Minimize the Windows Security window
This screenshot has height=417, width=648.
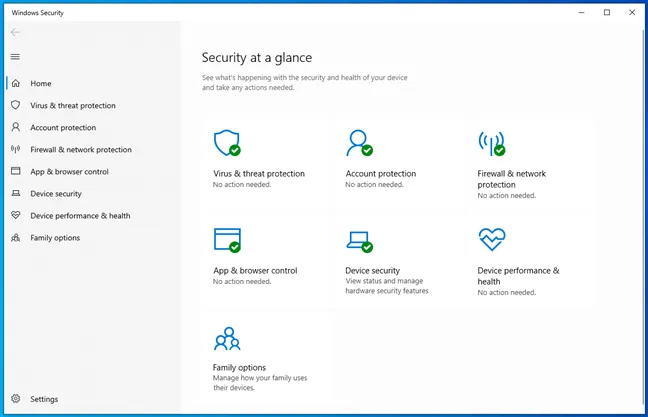(x=581, y=12)
